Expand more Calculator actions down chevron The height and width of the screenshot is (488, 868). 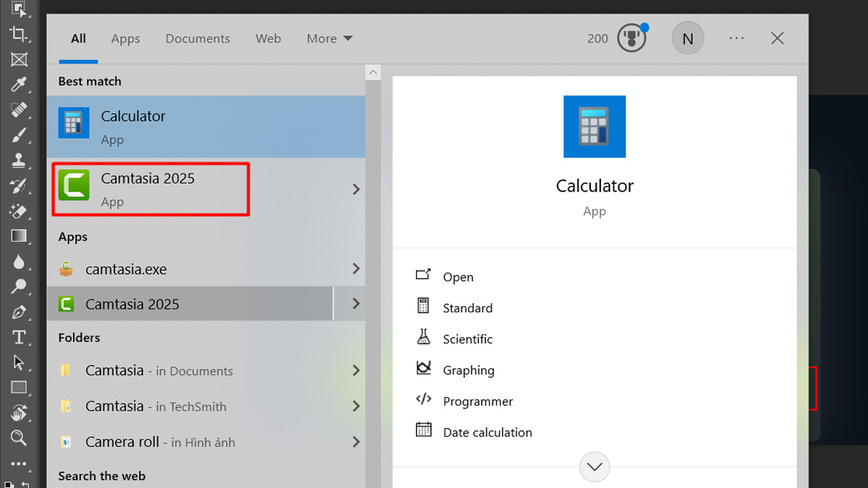pos(595,467)
